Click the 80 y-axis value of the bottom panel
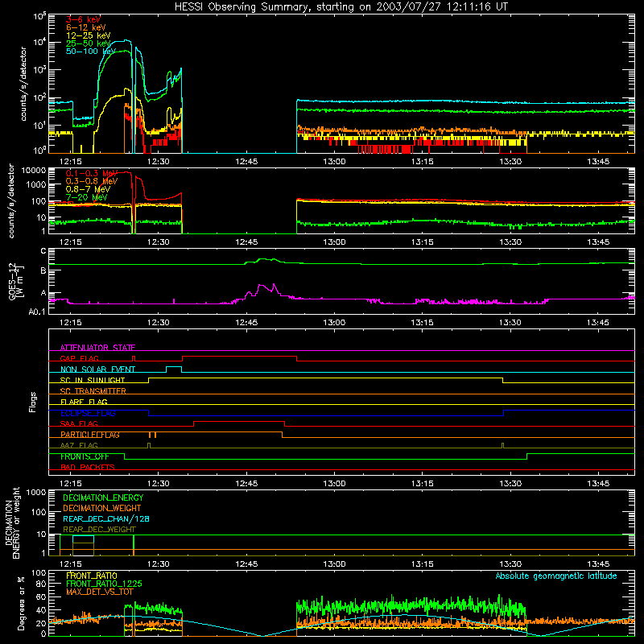 [42, 584]
